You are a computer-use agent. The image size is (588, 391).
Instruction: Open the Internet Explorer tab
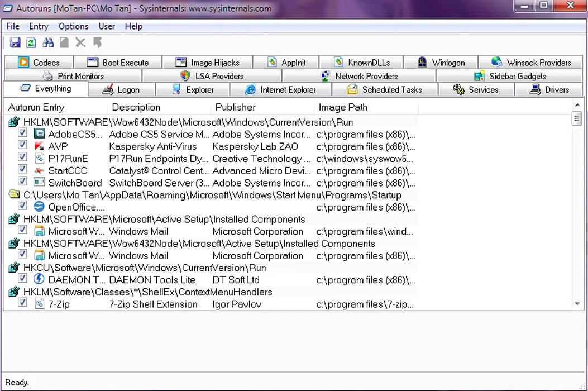coord(281,90)
